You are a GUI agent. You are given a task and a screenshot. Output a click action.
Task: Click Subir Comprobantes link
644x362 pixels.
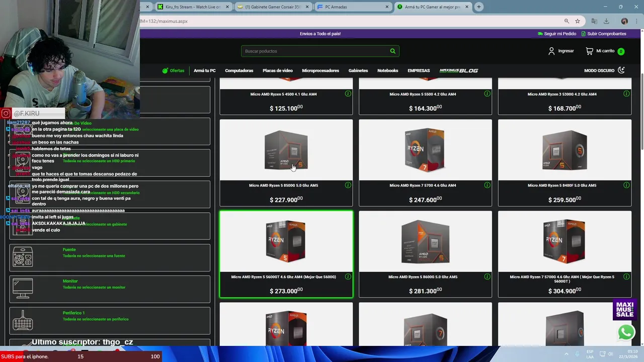pyautogui.click(x=604, y=34)
